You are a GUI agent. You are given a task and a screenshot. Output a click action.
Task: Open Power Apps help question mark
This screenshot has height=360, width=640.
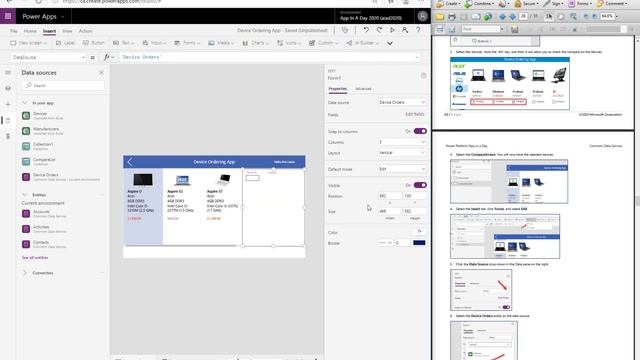pyautogui.click(x=418, y=30)
